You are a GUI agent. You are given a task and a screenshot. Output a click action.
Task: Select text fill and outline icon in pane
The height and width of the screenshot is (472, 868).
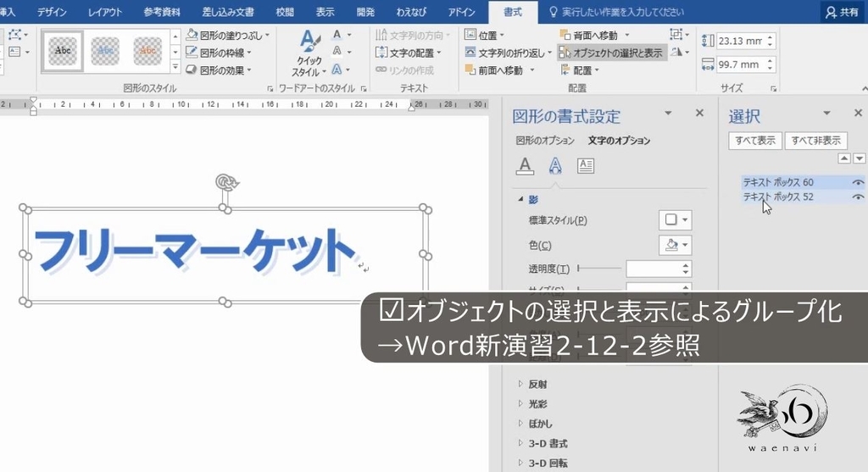[525, 165]
